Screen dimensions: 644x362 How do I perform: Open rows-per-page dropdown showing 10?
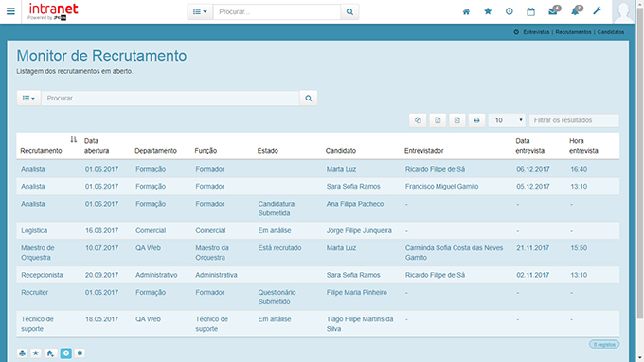click(x=507, y=120)
